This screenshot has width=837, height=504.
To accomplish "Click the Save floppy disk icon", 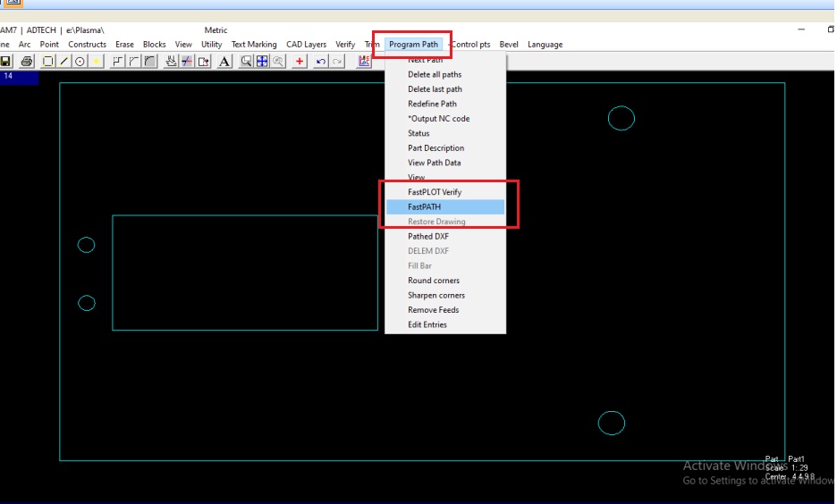I will pyautogui.click(x=6, y=62).
